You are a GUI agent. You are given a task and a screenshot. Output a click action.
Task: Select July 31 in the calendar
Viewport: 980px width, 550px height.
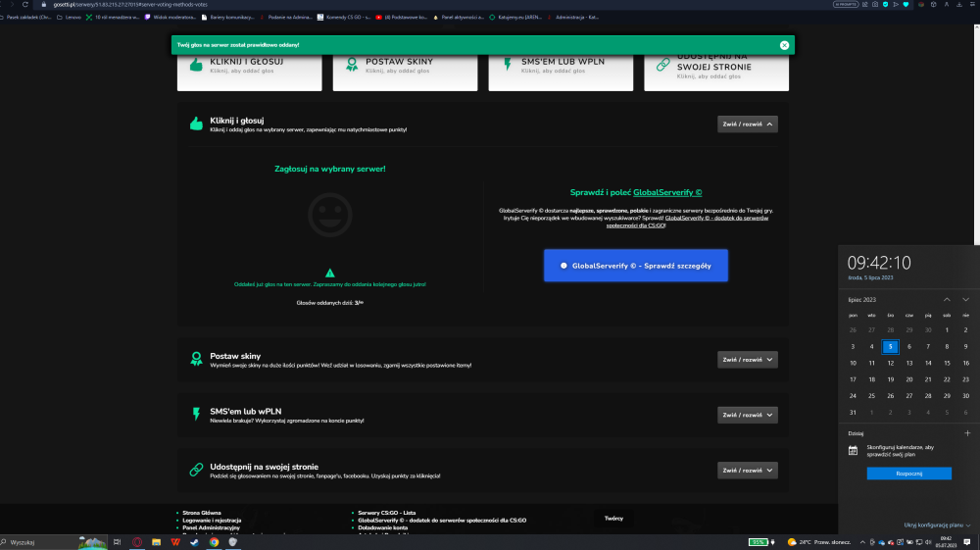853,413
